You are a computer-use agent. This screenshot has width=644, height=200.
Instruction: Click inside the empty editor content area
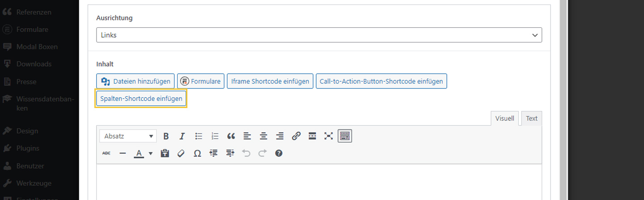[319, 183]
